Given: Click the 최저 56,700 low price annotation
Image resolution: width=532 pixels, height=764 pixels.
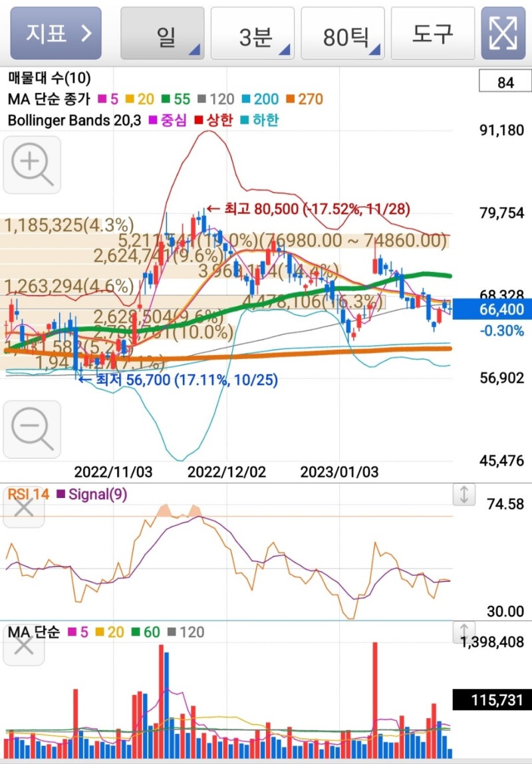Looking at the screenshot, I should coord(178,380).
